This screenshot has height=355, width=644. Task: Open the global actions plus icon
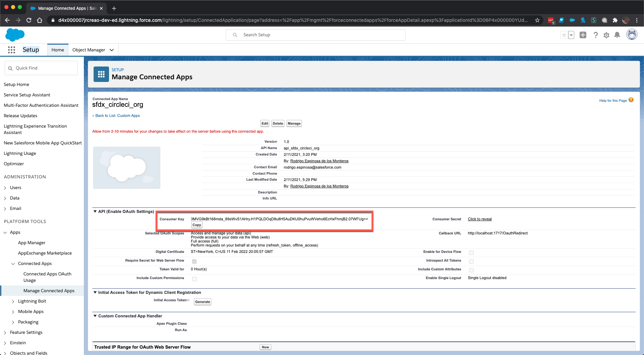coord(583,35)
